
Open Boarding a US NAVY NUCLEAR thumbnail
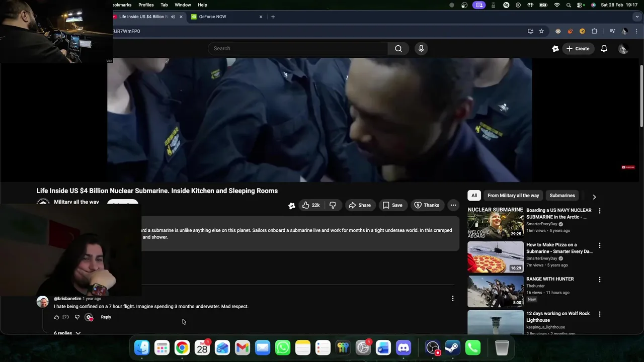point(496,222)
